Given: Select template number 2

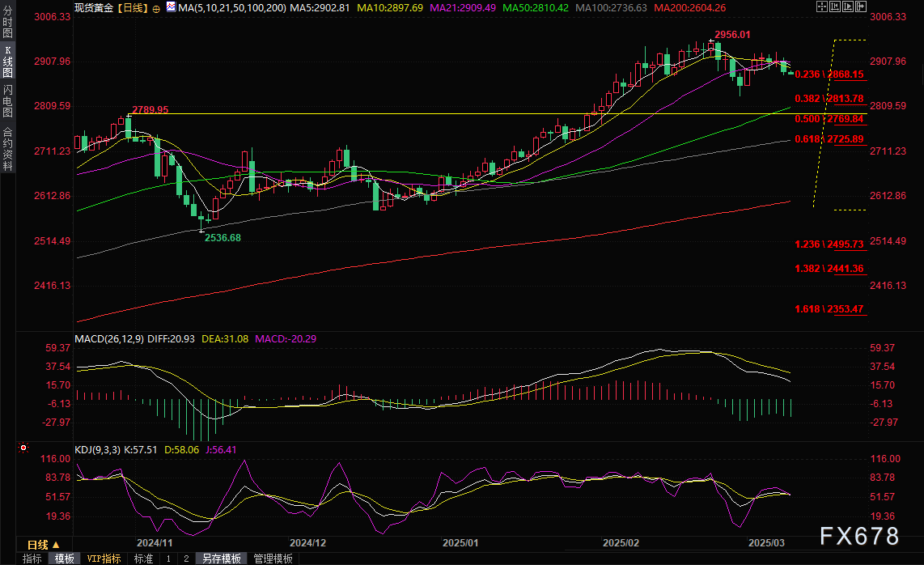Looking at the screenshot, I should [185, 559].
